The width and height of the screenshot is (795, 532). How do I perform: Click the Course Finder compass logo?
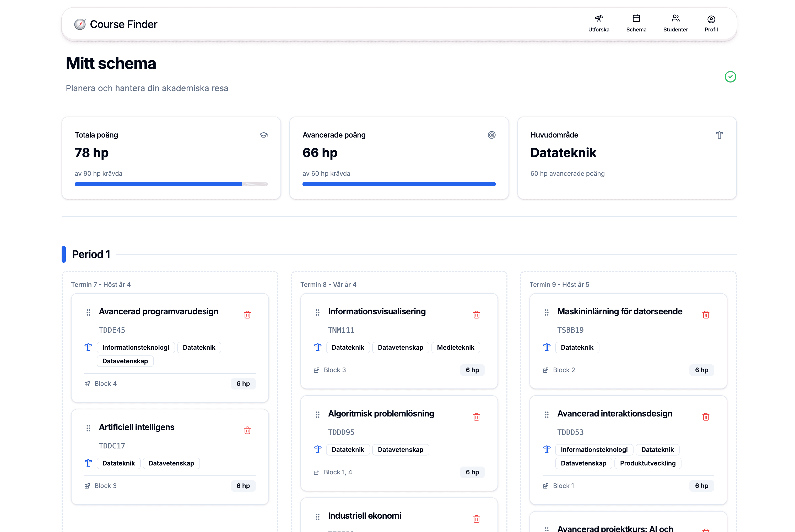(80, 24)
